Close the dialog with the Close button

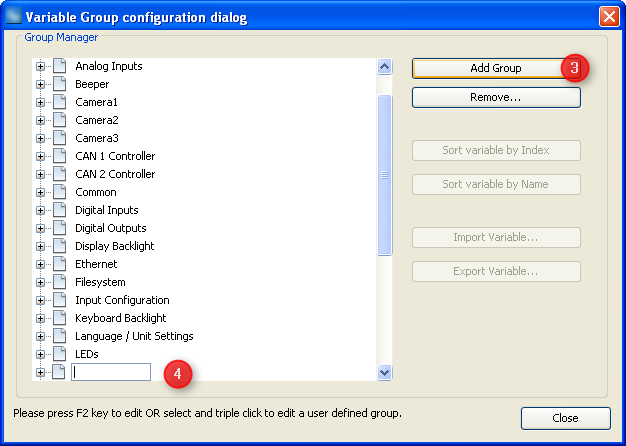[x=565, y=418]
